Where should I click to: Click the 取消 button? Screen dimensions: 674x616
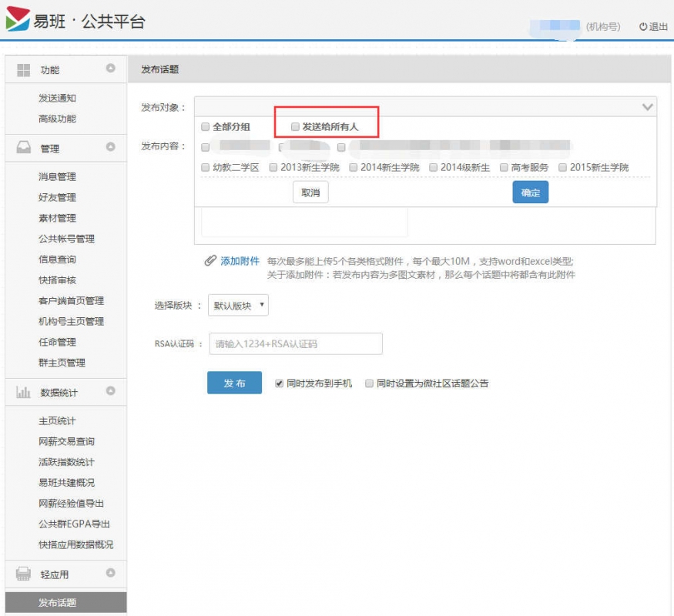tap(310, 192)
